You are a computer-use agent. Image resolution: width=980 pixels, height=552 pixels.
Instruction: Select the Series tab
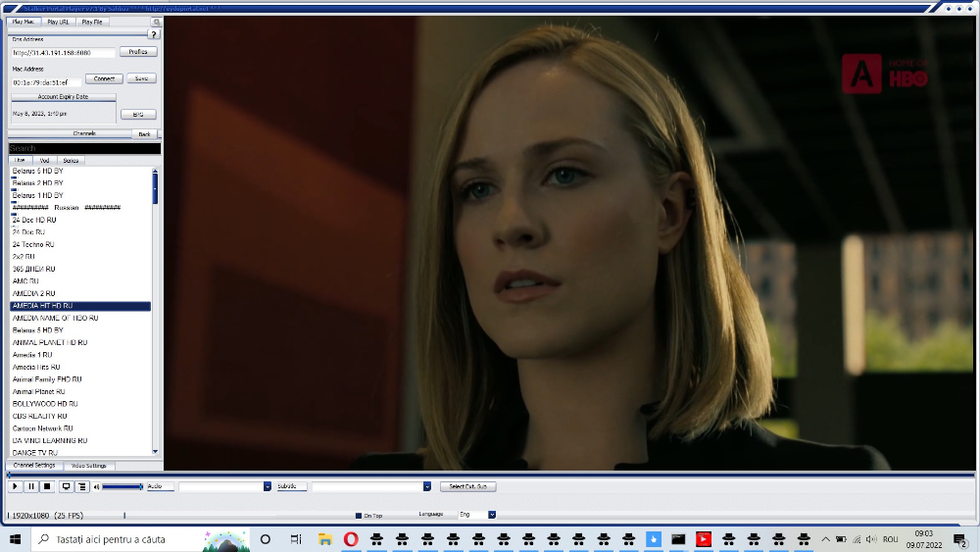click(71, 161)
